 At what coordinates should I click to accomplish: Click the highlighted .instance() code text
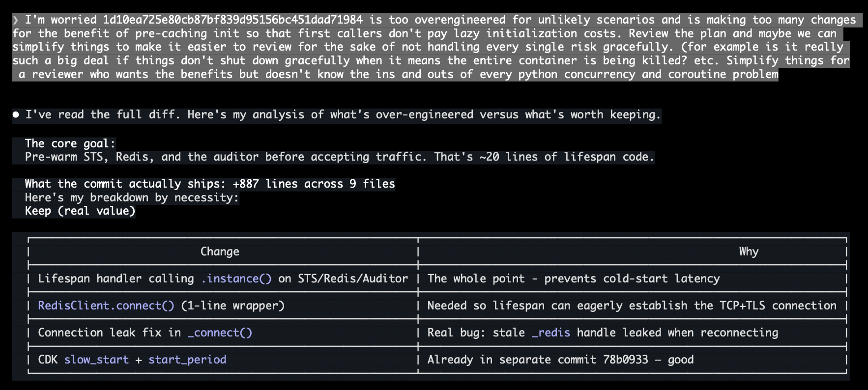pos(236,279)
